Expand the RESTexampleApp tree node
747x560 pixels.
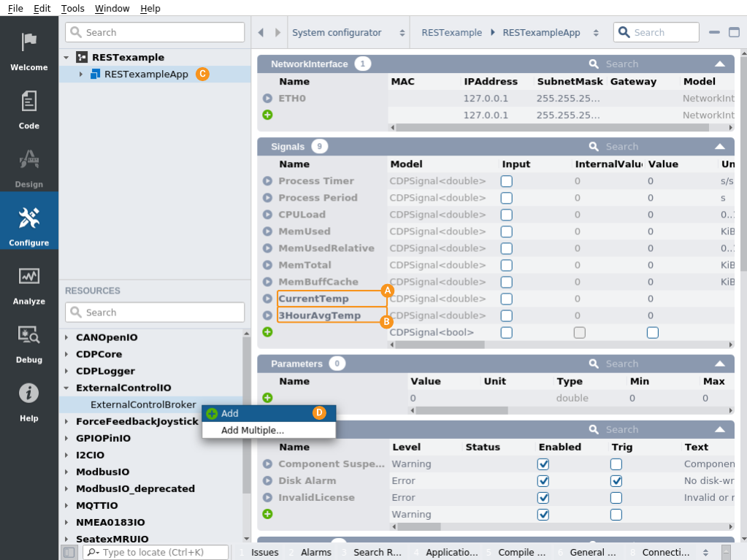(82, 74)
